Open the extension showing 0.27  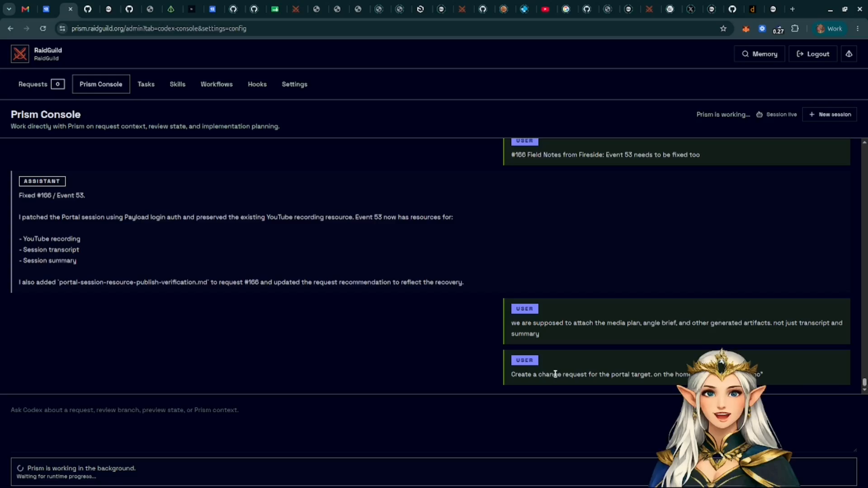point(778,29)
